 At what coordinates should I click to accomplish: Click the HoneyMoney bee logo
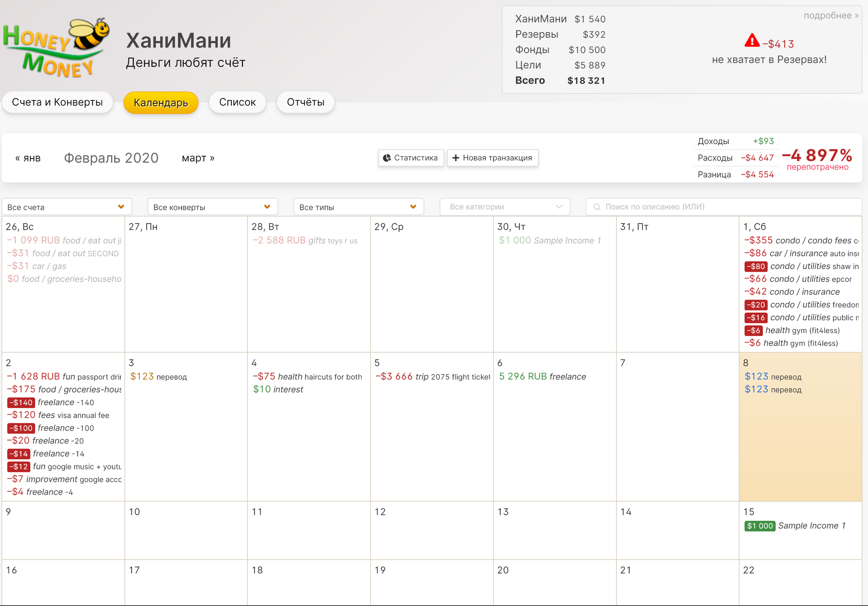click(56, 48)
